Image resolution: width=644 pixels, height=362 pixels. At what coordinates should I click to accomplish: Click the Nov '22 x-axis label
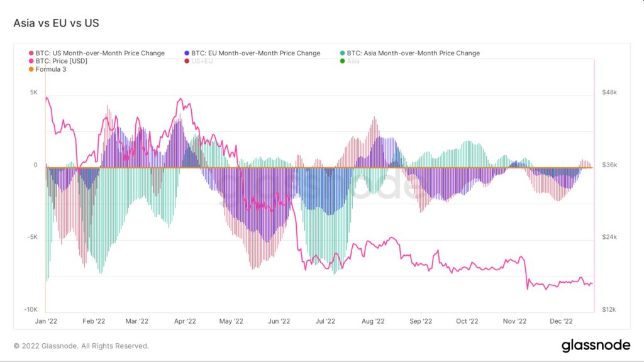[x=514, y=321]
